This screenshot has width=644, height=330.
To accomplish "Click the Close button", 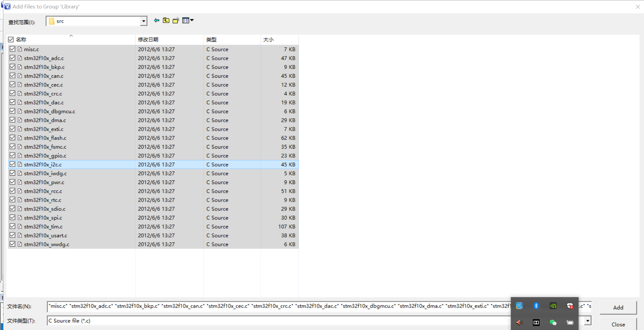I will click(x=618, y=324).
